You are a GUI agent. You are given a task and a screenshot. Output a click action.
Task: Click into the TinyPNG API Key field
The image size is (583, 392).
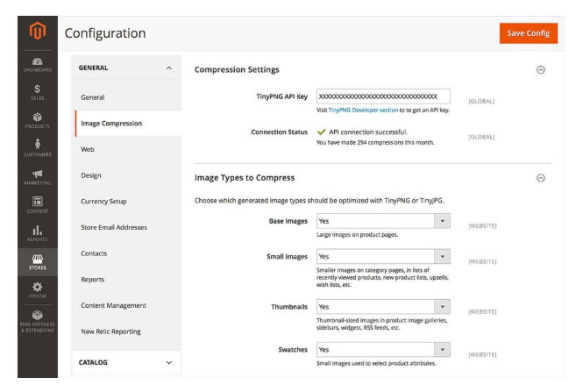tap(383, 96)
